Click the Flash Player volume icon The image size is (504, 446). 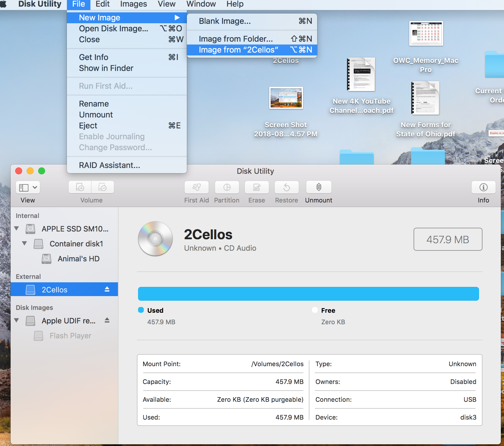(38, 336)
